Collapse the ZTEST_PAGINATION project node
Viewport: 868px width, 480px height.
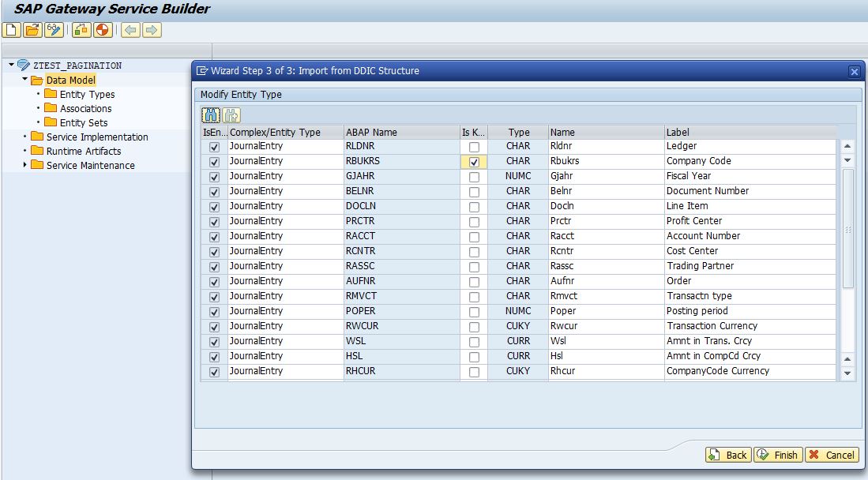11,66
